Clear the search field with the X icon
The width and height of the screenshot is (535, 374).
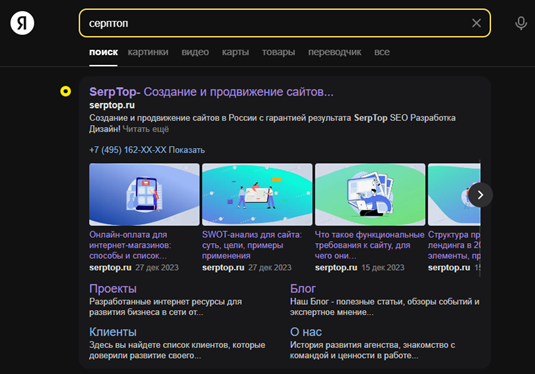476,23
